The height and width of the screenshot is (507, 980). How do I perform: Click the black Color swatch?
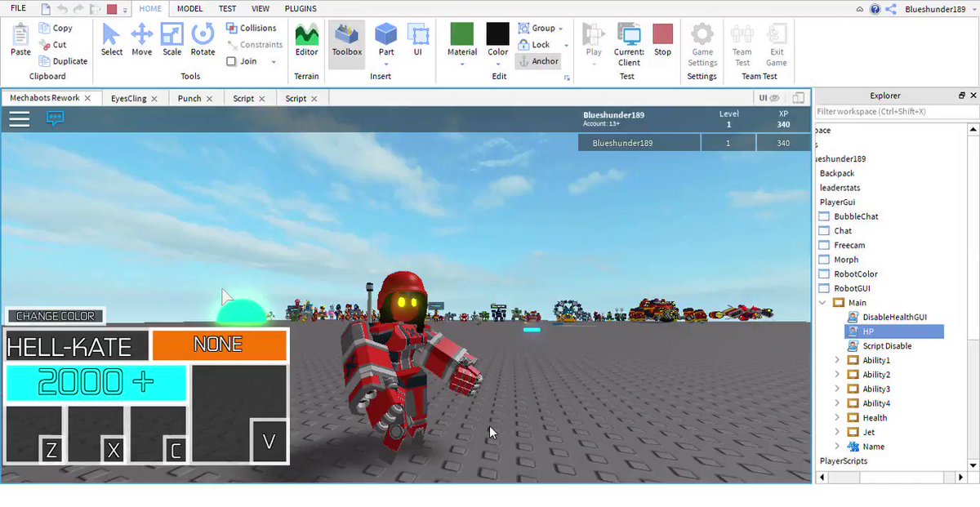[498, 33]
